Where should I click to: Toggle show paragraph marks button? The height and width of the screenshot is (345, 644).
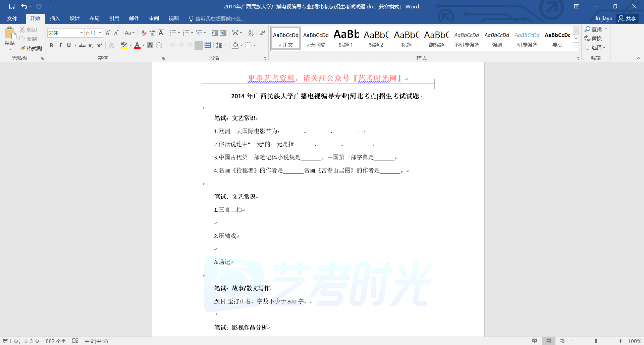point(262,33)
